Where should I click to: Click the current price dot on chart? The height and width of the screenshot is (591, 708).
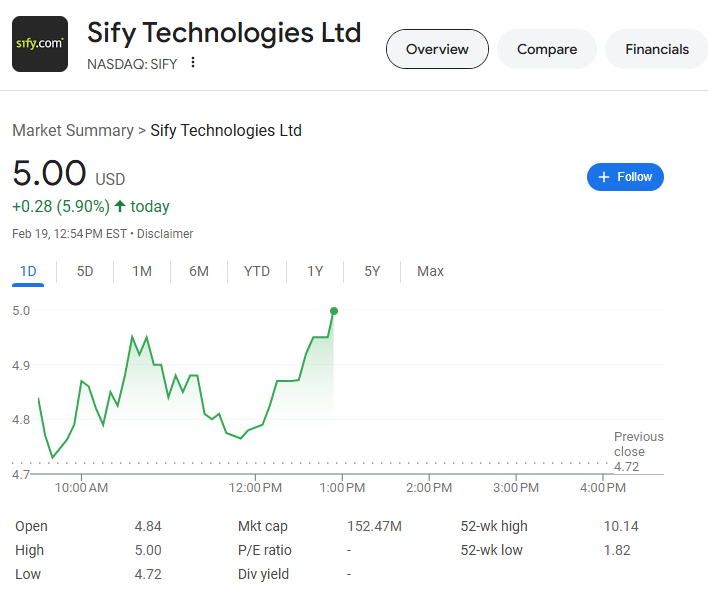click(x=334, y=311)
